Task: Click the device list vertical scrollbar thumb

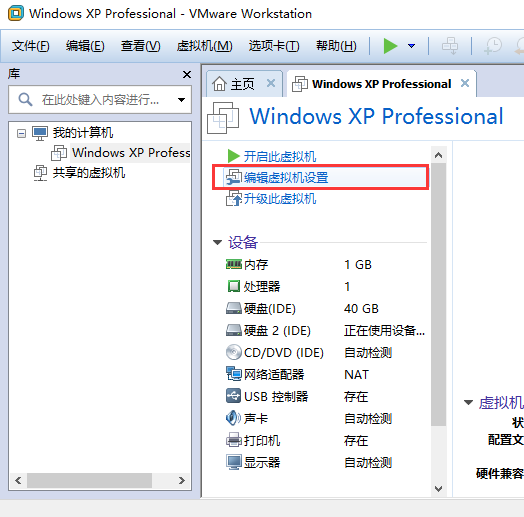Action: (438, 294)
